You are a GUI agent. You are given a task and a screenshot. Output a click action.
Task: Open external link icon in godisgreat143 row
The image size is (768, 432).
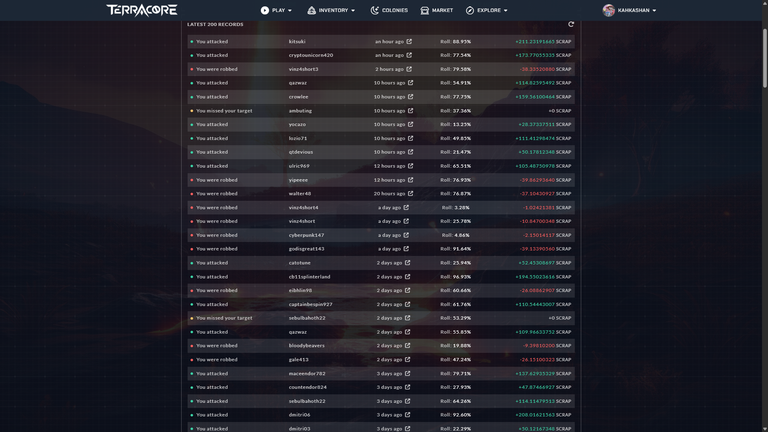point(406,249)
